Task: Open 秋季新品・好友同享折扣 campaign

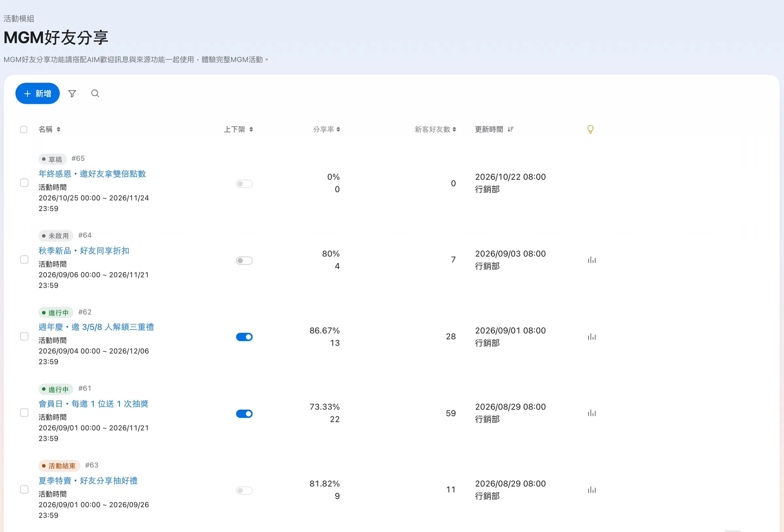Action: coord(84,250)
